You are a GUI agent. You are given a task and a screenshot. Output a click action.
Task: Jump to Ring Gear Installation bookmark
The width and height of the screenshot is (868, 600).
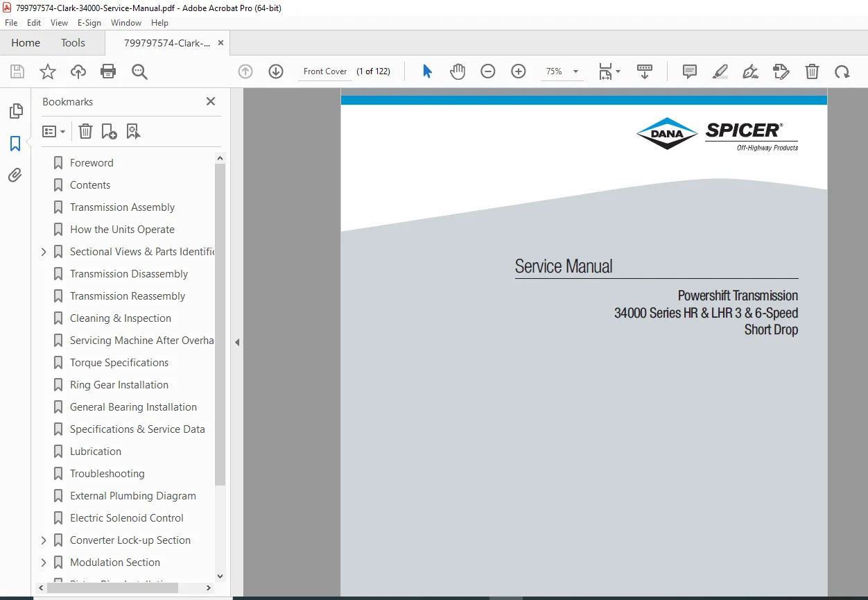click(x=119, y=385)
